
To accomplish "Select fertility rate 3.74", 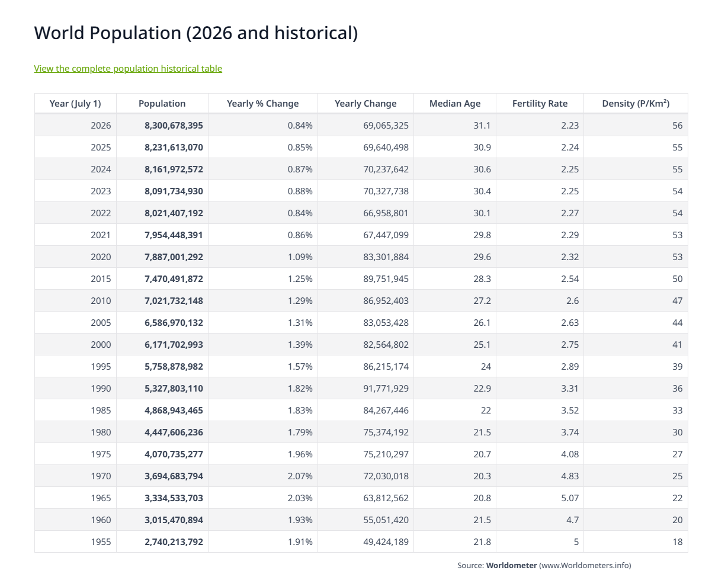I will (570, 432).
